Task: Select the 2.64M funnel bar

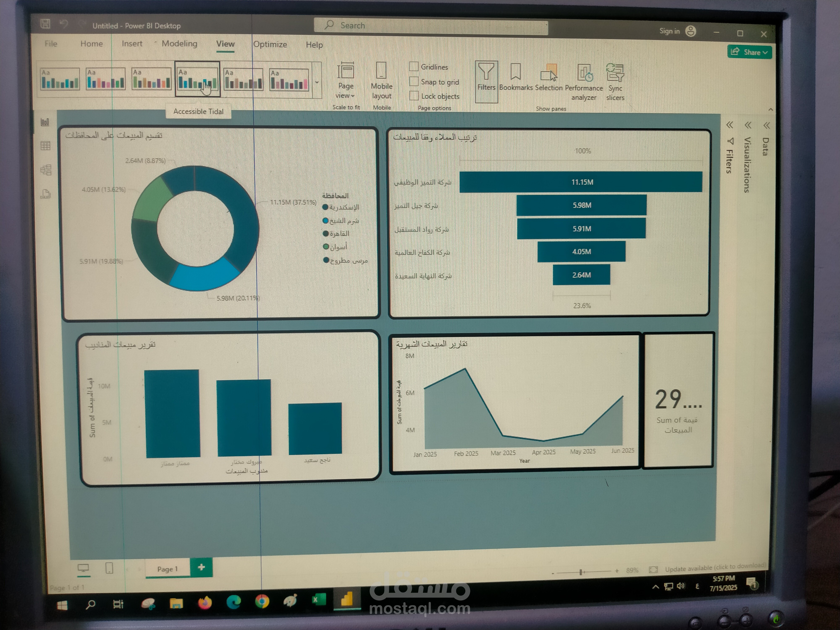Action: pyautogui.click(x=581, y=274)
